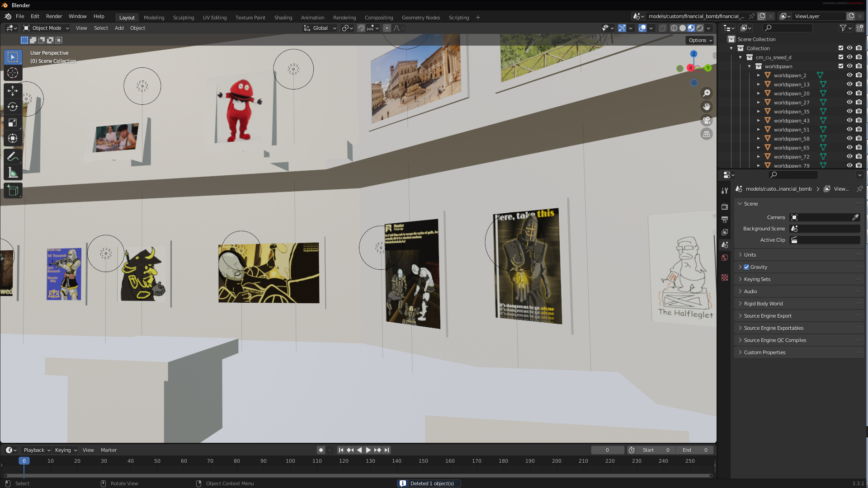Screen dimensions: 868x488
Task: Click the Z axis on navigation gizmo
Action: [x=693, y=54]
